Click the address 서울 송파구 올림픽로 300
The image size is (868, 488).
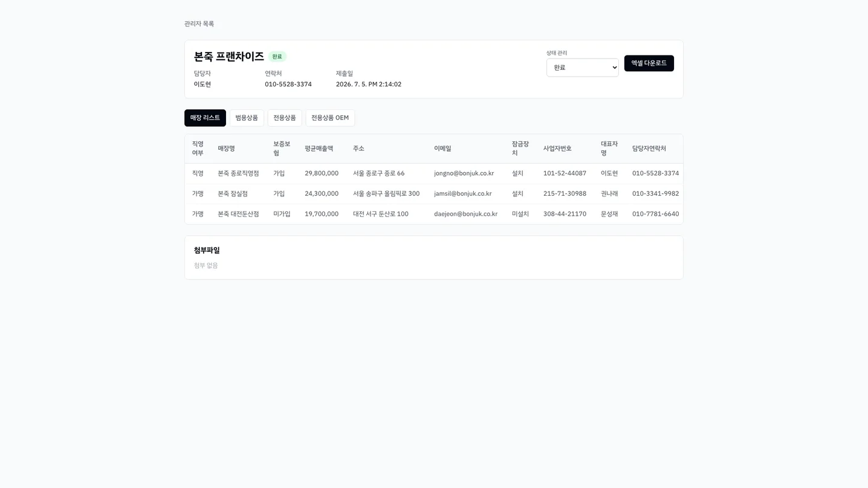coord(386,194)
